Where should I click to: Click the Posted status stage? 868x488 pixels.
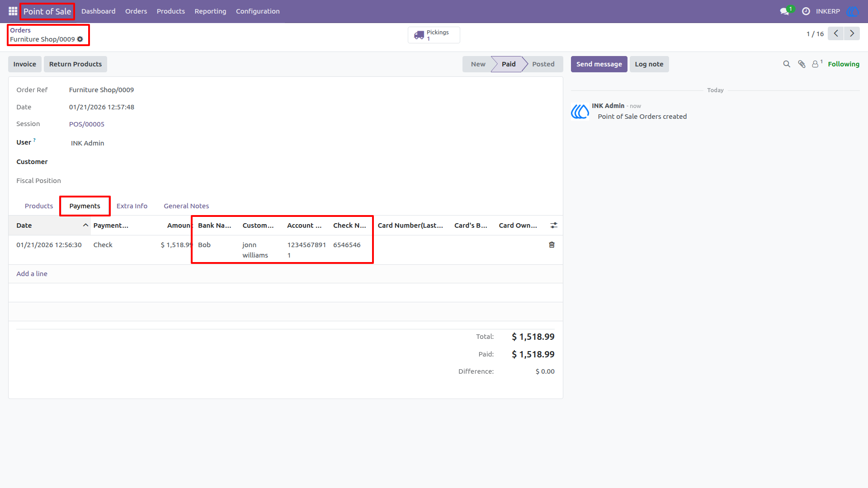click(543, 64)
